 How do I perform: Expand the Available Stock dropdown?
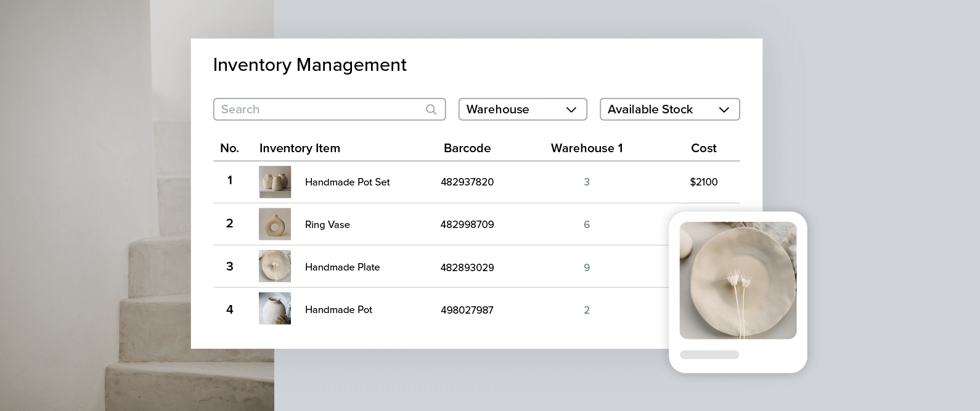click(669, 110)
